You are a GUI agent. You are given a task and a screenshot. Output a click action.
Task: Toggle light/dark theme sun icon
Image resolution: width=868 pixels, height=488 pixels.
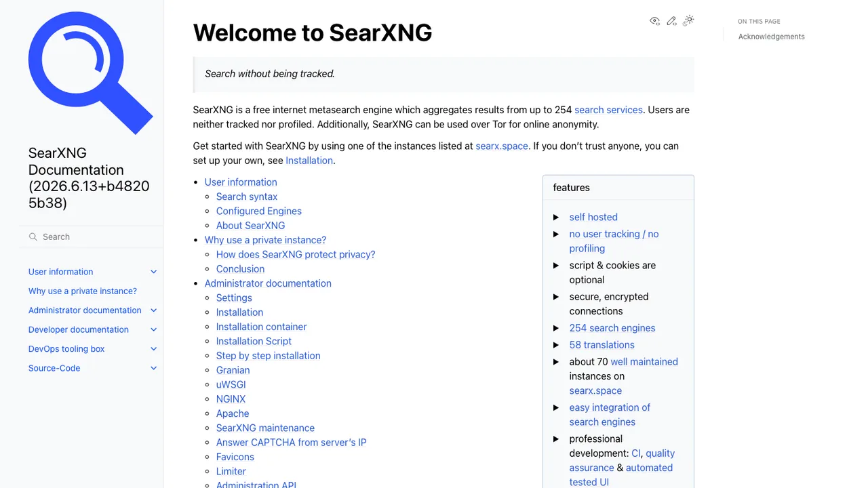[x=688, y=21]
